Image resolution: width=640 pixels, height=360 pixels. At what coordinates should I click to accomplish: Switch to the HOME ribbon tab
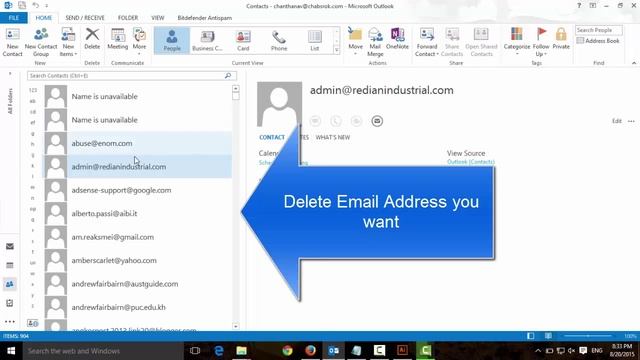44,18
